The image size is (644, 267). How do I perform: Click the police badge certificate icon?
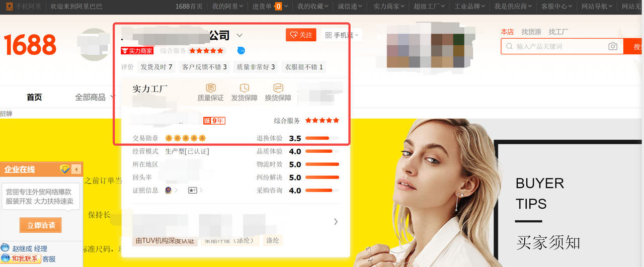(168, 191)
